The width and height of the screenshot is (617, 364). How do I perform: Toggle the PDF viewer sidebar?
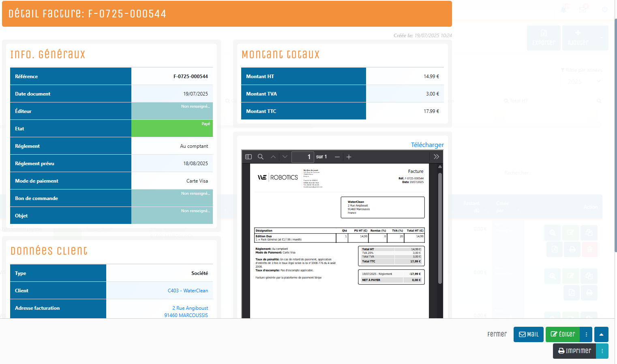click(249, 157)
